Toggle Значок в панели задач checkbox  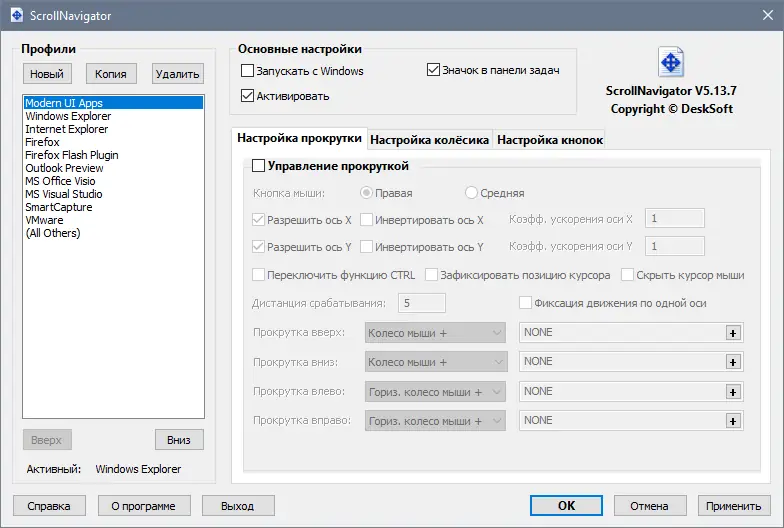click(433, 70)
